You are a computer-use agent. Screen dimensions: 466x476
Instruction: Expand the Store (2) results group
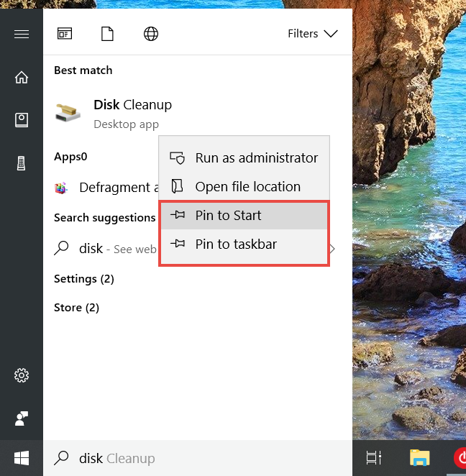click(76, 308)
